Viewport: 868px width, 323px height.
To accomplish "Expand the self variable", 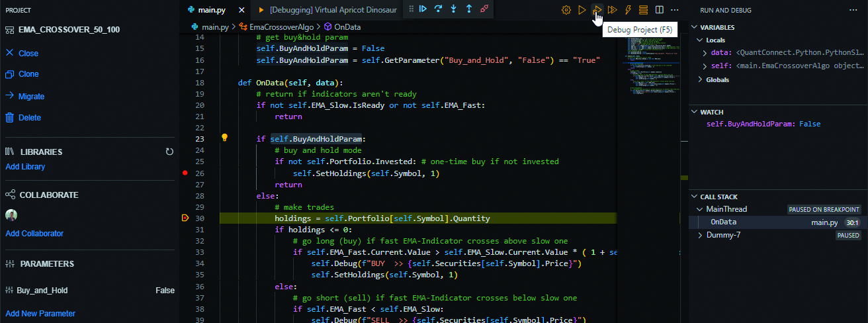I will click(x=705, y=66).
